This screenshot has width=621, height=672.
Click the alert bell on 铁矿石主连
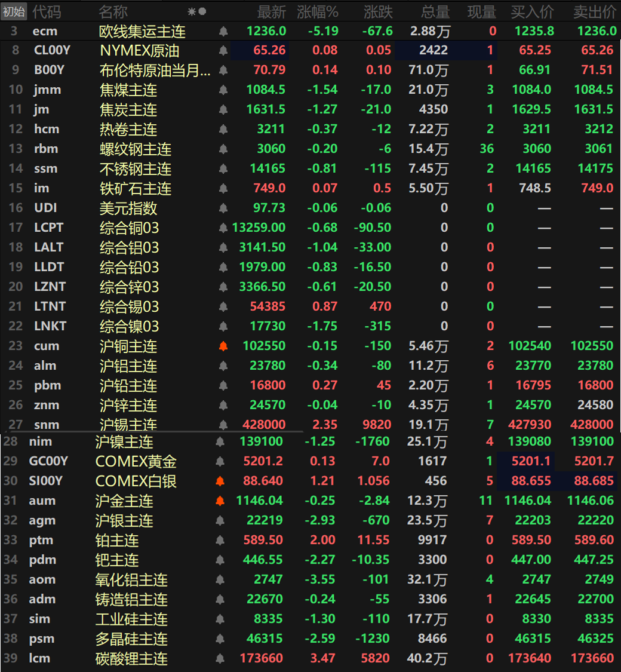coord(223,188)
